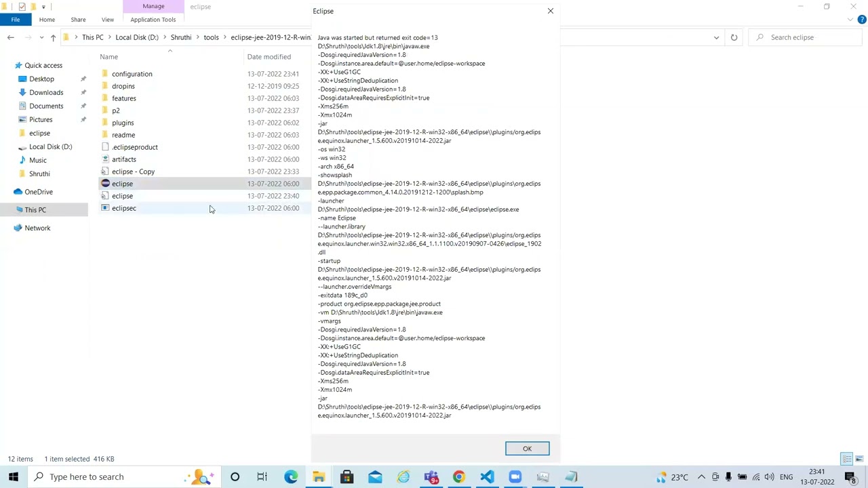Open the File tab in Explorer
The image size is (868, 488).
tap(15, 20)
